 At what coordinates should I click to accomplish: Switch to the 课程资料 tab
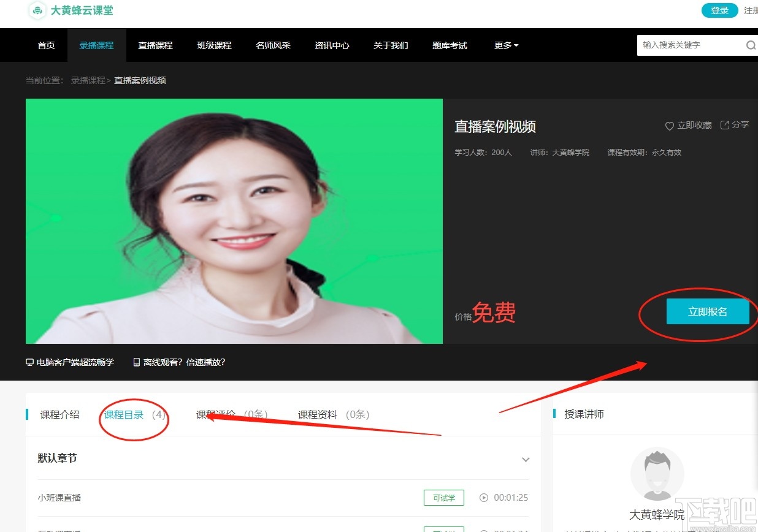click(316, 414)
